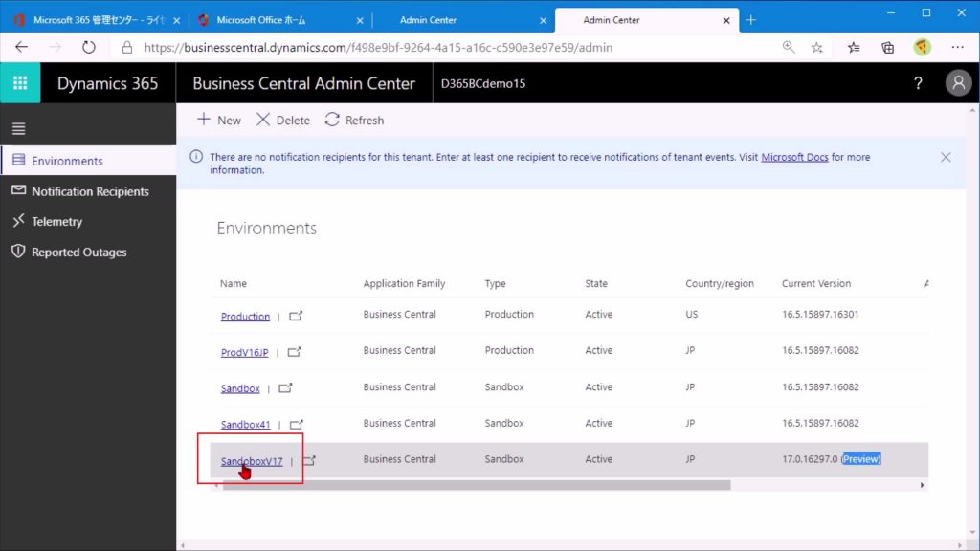Open a new browser tab
The width and height of the screenshot is (980, 551).
pyautogui.click(x=750, y=20)
